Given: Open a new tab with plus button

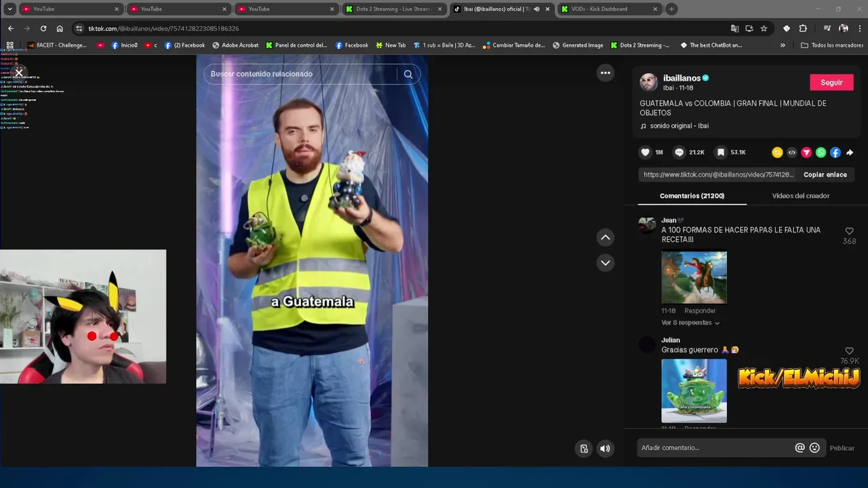Looking at the screenshot, I should [x=671, y=9].
